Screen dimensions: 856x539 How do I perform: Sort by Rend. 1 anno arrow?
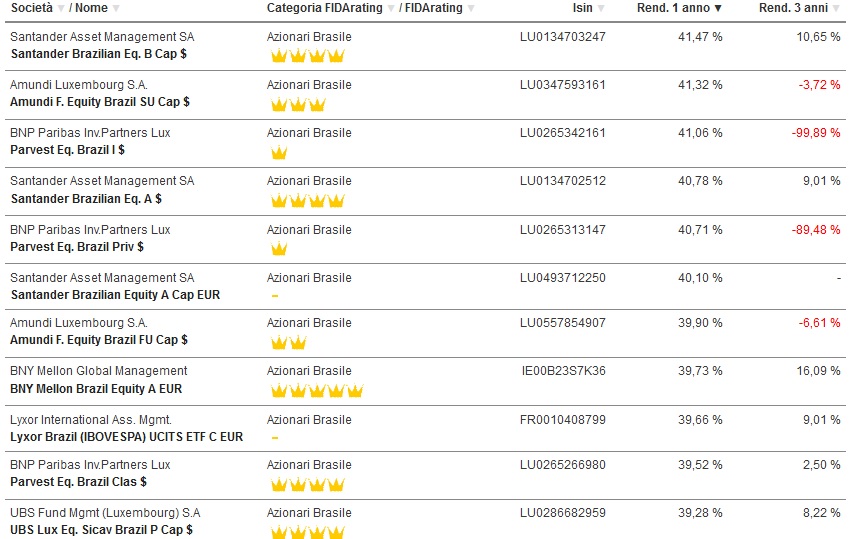point(718,8)
